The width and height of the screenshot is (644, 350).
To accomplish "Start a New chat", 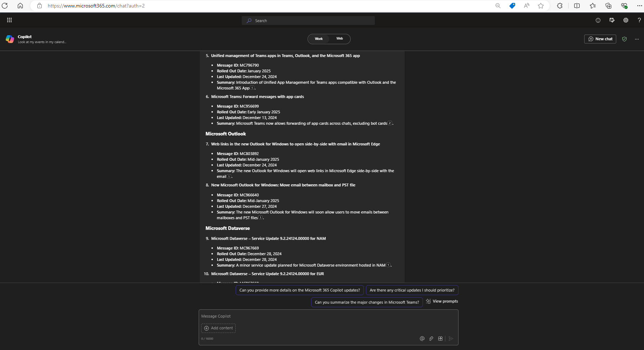I will point(600,39).
